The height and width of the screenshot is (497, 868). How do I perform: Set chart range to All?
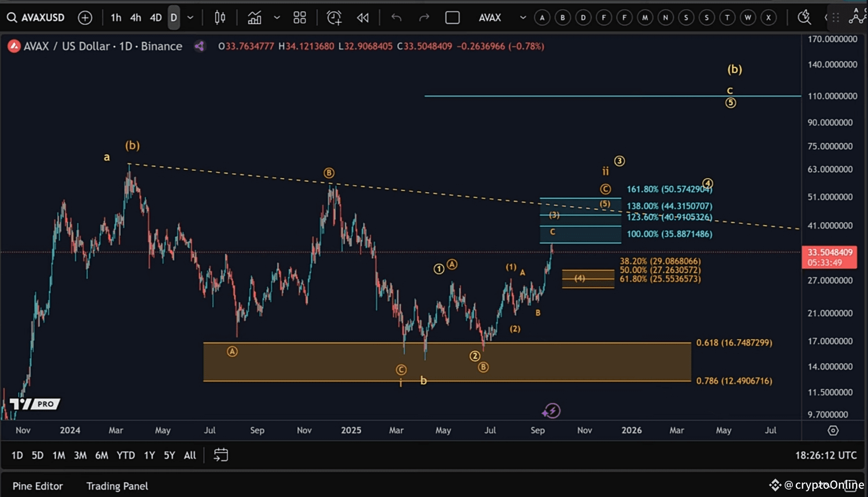[190, 455]
